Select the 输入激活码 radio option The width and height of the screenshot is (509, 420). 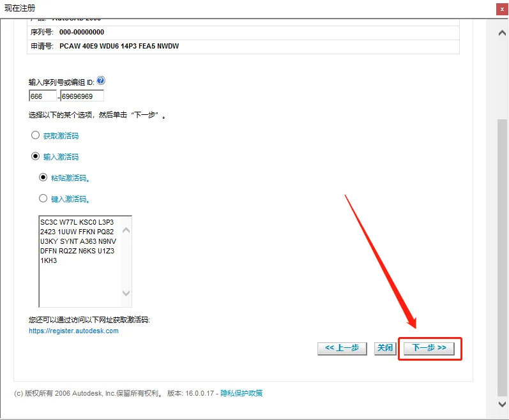point(35,156)
